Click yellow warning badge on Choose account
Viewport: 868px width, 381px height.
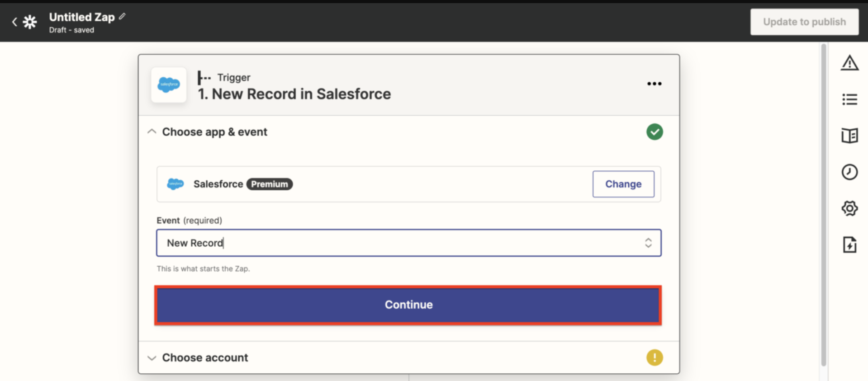tap(655, 357)
